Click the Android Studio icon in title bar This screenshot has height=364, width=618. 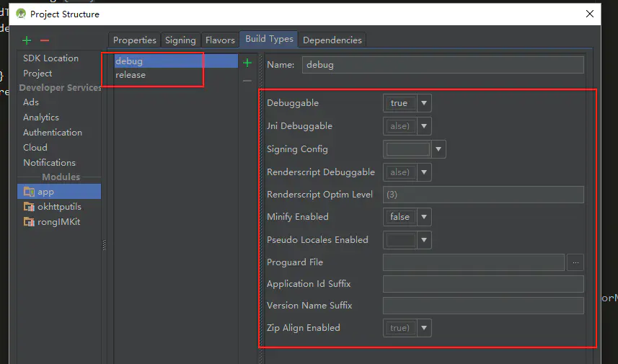click(x=20, y=14)
